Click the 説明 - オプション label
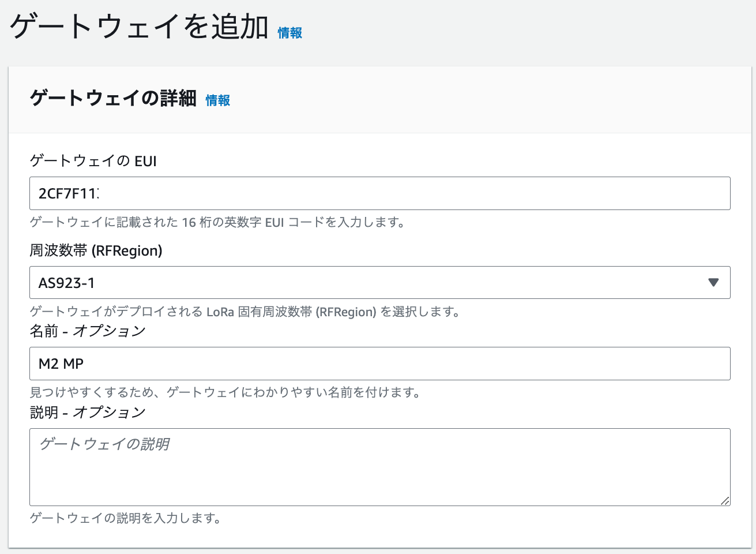 click(88, 413)
